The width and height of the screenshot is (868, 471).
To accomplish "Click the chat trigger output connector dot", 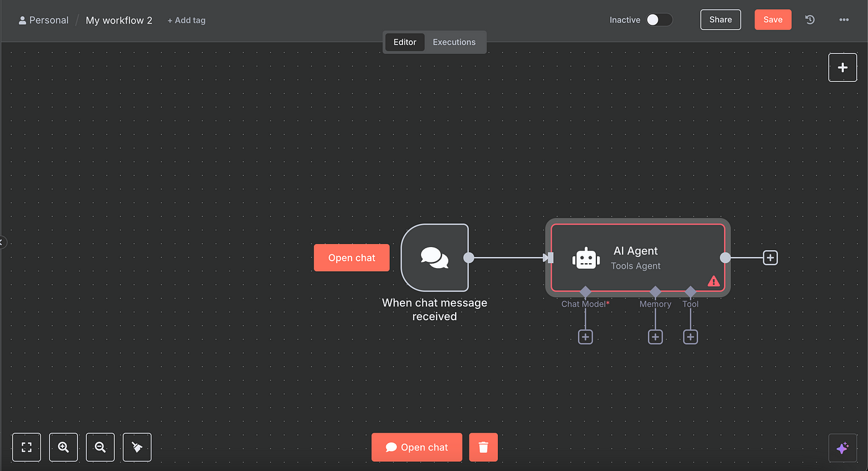I will click(x=469, y=258).
